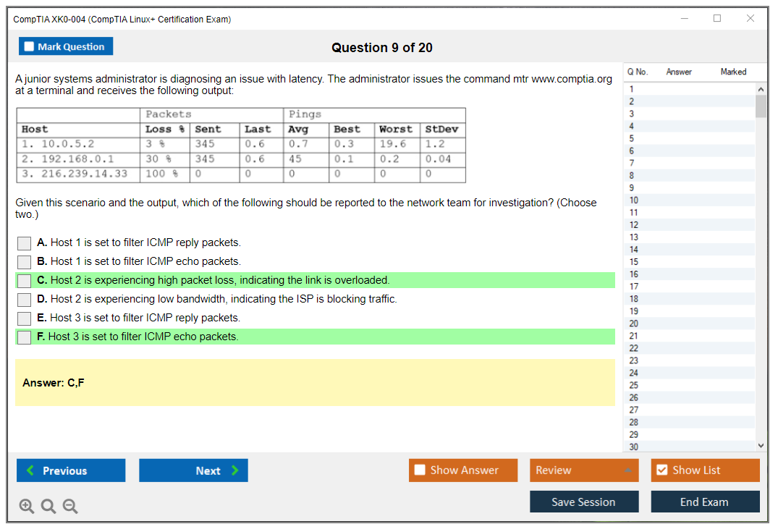Uncheck the Show List option
The width and height of the screenshot is (778, 532).
661,470
